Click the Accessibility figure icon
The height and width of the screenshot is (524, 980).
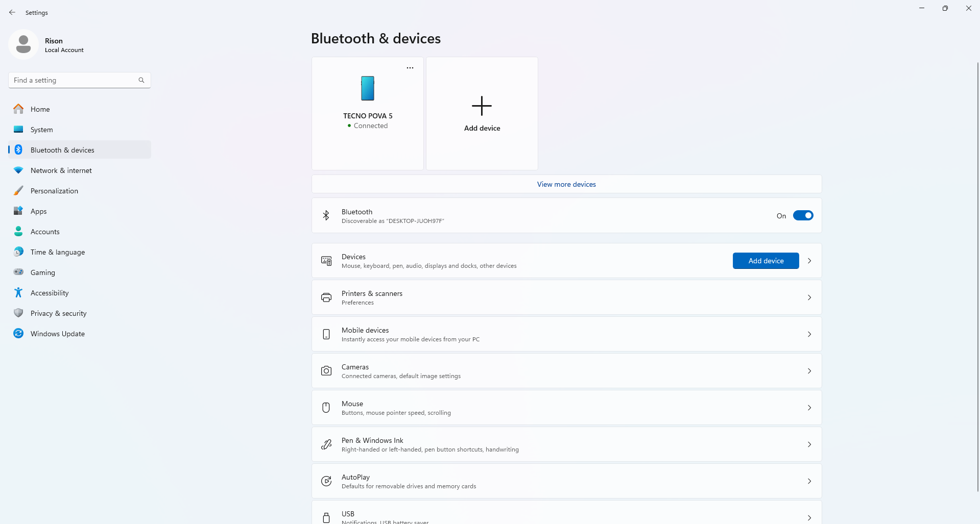click(18, 292)
